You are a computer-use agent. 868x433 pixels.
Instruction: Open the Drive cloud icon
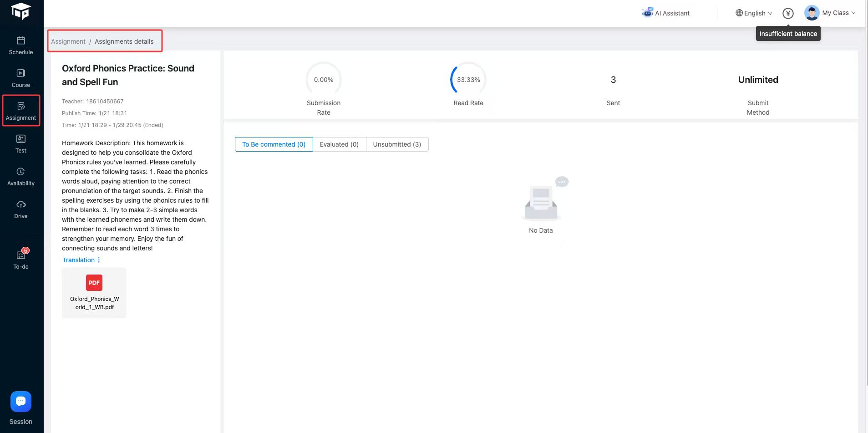pyautogui.click(x=21, y=209)
